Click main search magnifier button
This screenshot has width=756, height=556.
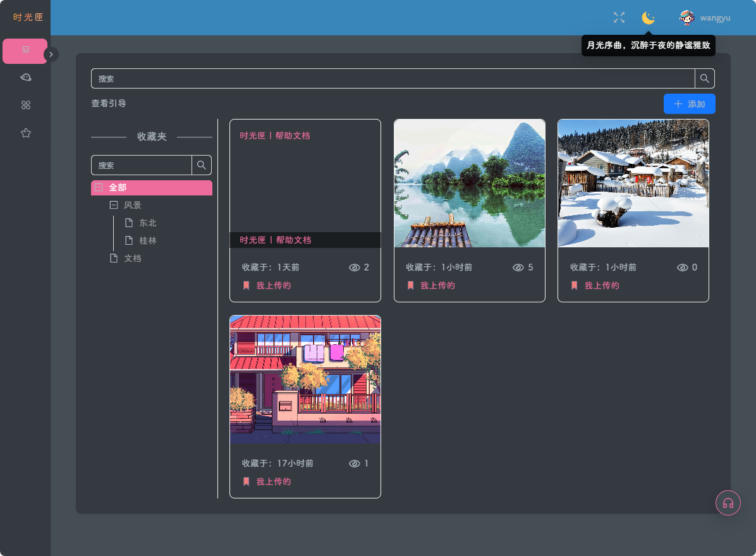pos(704,78)
